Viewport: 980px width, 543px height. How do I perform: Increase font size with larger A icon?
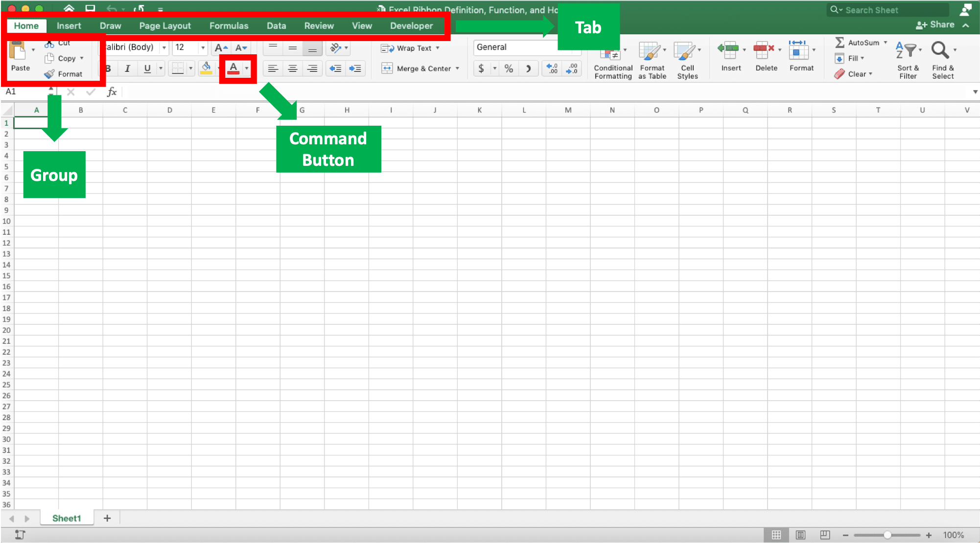pos(221,47)
